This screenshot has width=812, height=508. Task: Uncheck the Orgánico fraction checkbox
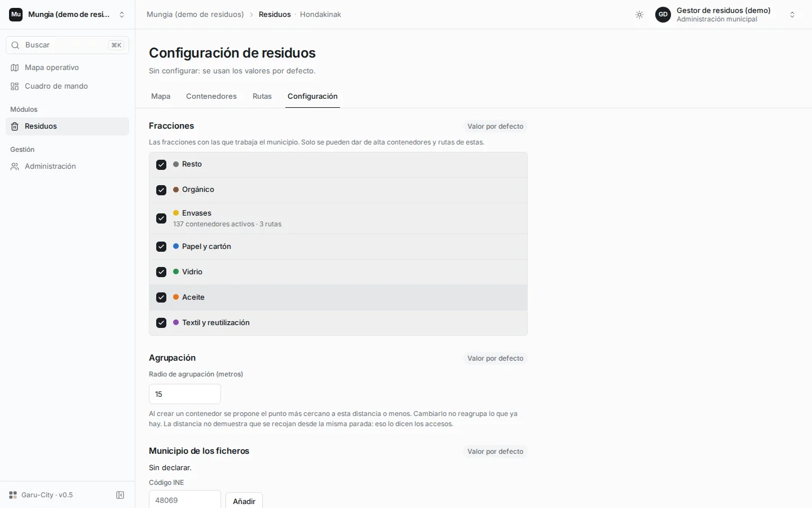coord(161,190)
